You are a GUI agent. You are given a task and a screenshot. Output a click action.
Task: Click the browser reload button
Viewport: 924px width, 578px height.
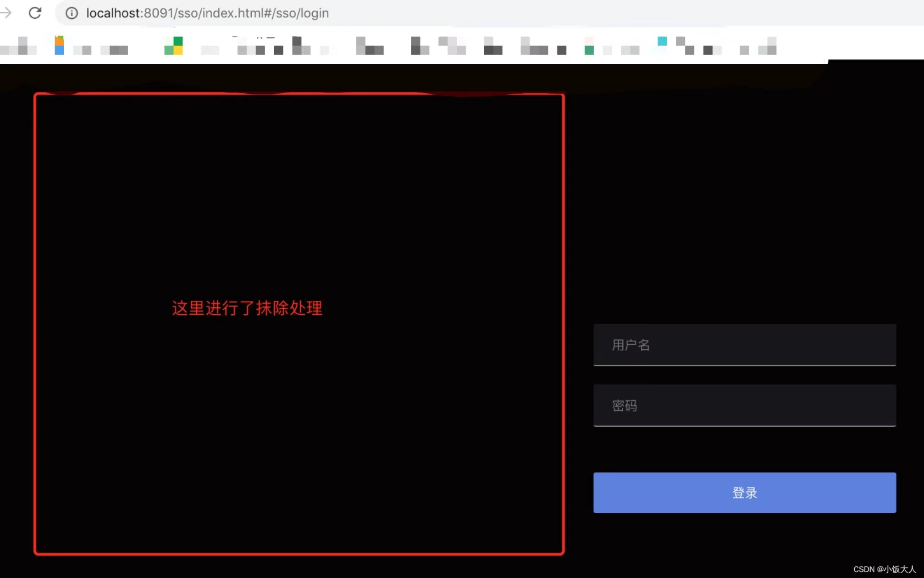pyautogui.click(x=35, y=13)
